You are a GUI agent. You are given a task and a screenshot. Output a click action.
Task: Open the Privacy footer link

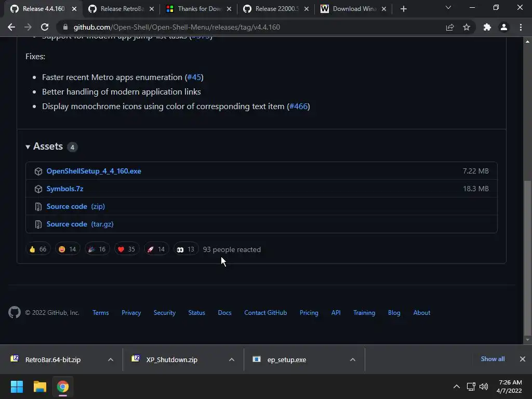point(131,313)
